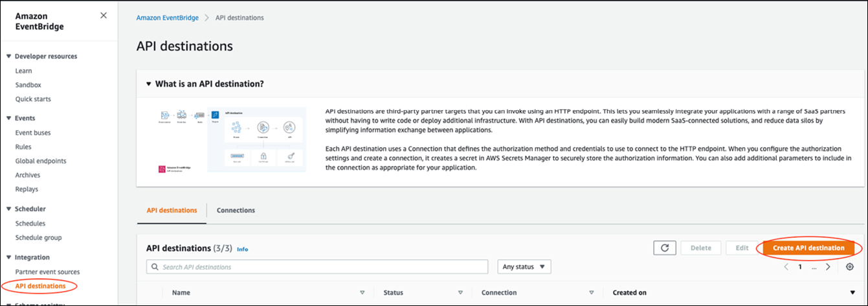Screen dimensions: 868x306
Task: Select the API destinations tab
Action: 172,211
